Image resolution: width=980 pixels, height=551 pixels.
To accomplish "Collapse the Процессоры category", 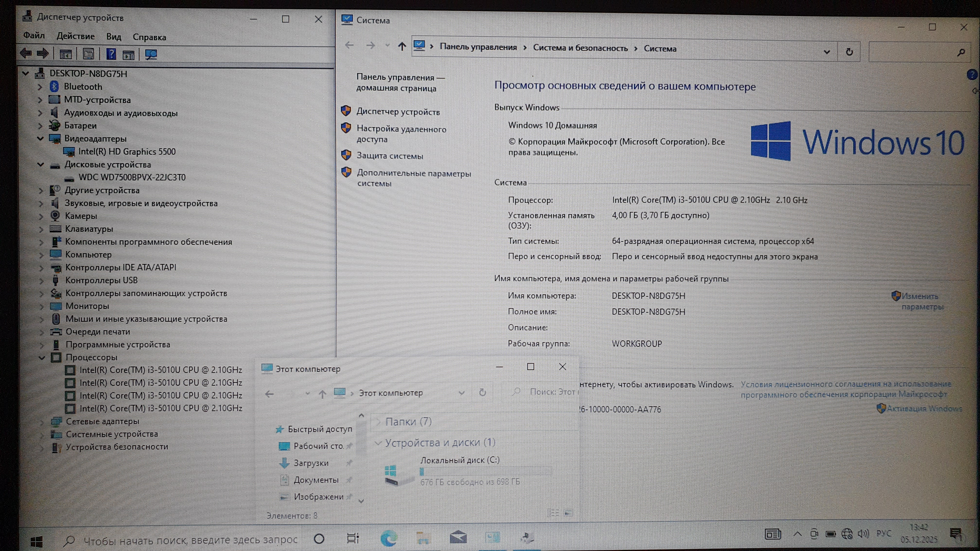I will pos(42,357).
